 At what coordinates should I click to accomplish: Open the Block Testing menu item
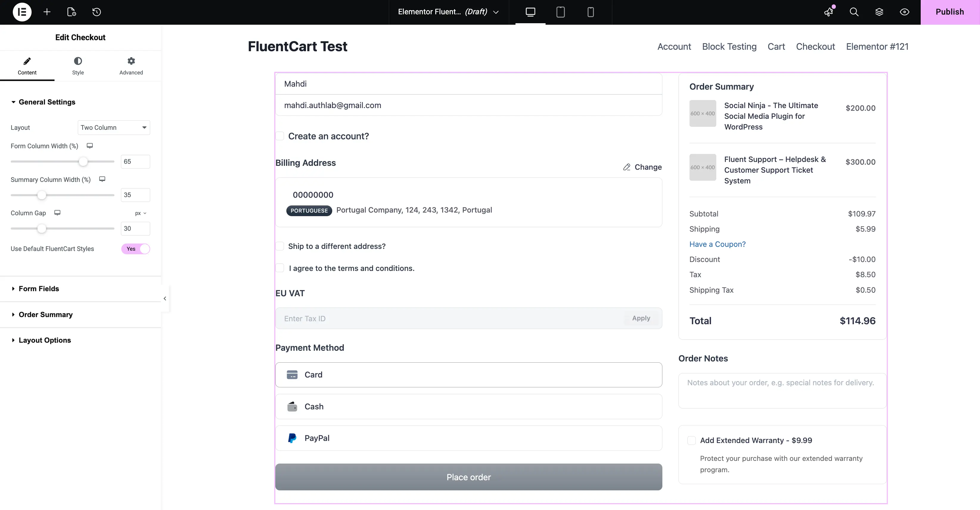click(729, 46)
